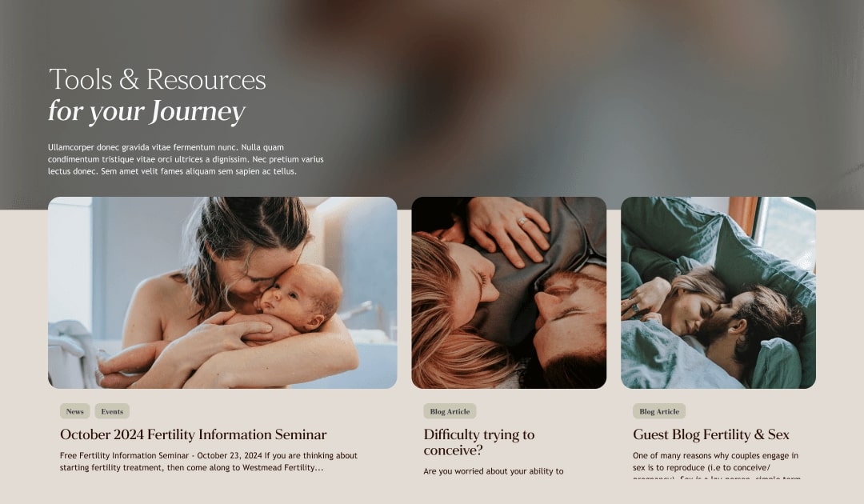Open the mother and baby article image
This screenshot has height=504, width=864.
[222, 293]
